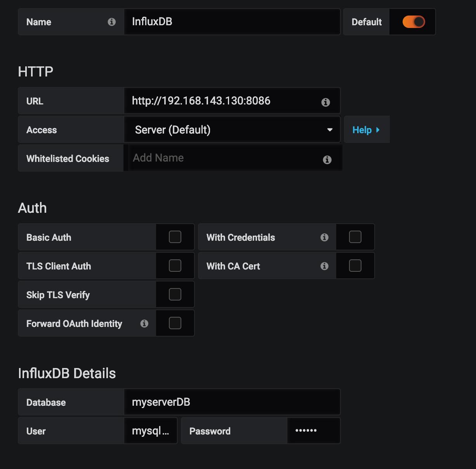476x469 pixels.
Task: Check the With CA Cert box
Action: coord(355,266)
